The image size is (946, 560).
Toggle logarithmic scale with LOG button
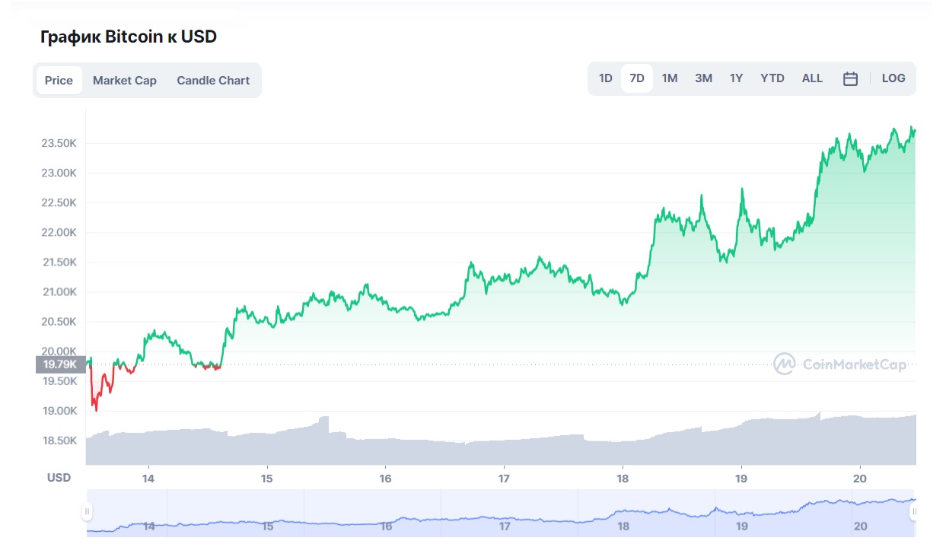tap(893, 78)
